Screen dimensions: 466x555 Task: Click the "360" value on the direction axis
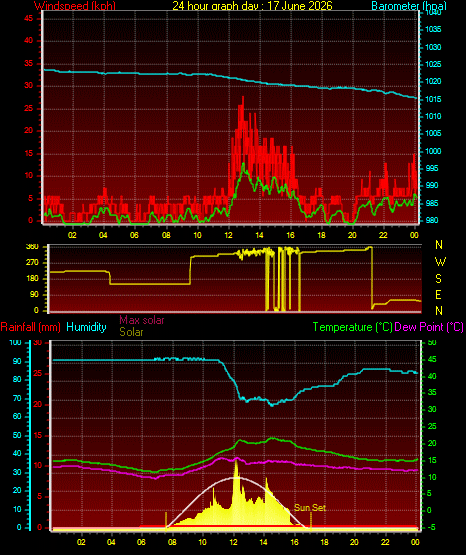(x=32, y=247)
